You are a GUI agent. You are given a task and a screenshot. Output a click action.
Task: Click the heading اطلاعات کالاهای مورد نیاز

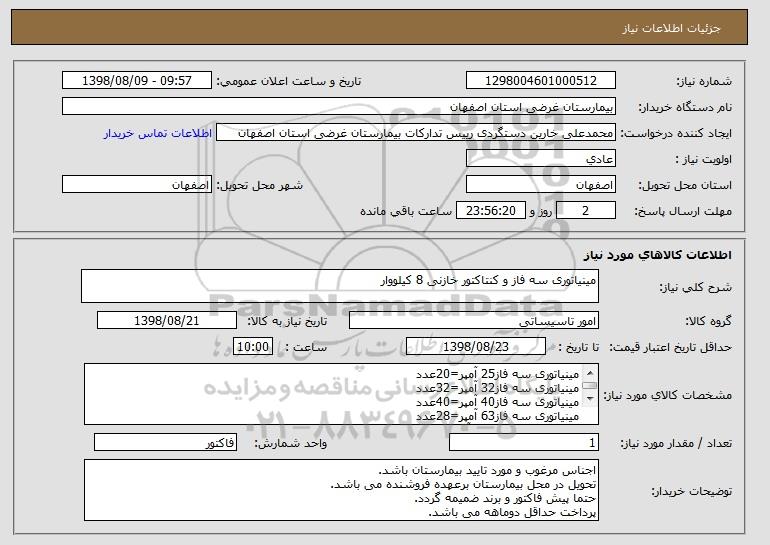tap(658, 254)
